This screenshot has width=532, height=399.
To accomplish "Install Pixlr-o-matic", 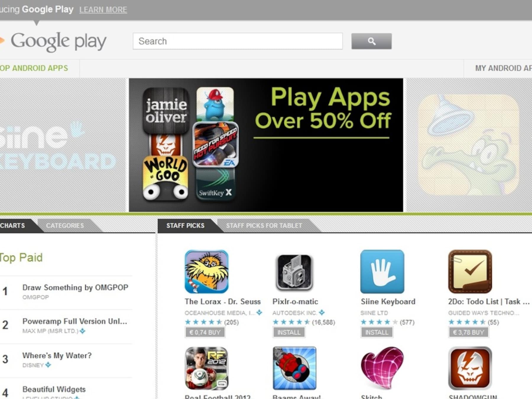I will [289, 332].
